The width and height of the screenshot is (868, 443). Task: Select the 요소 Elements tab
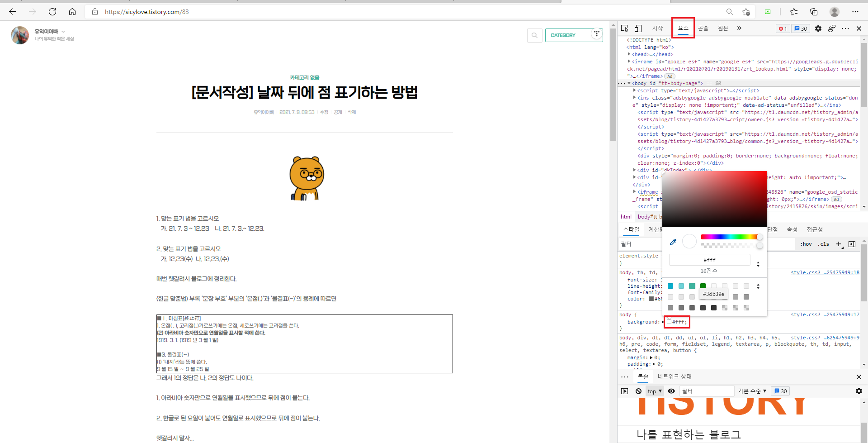(683, 28)
